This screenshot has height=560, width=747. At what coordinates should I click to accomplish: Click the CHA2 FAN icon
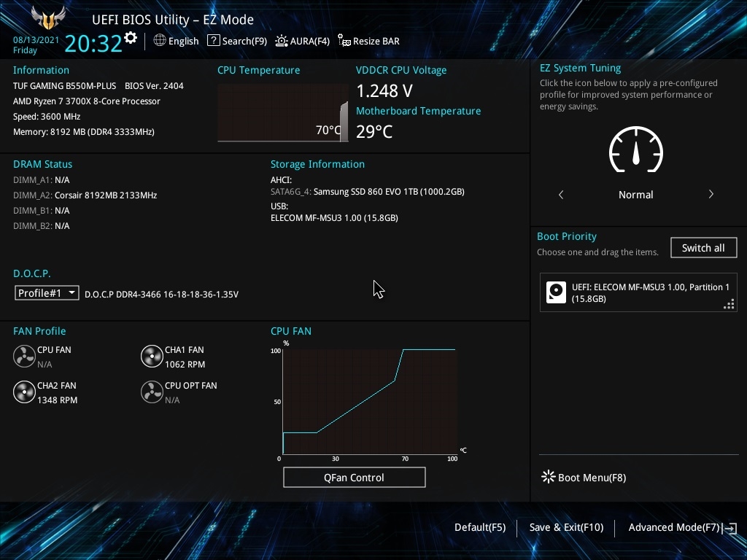[x=24, y=392]
